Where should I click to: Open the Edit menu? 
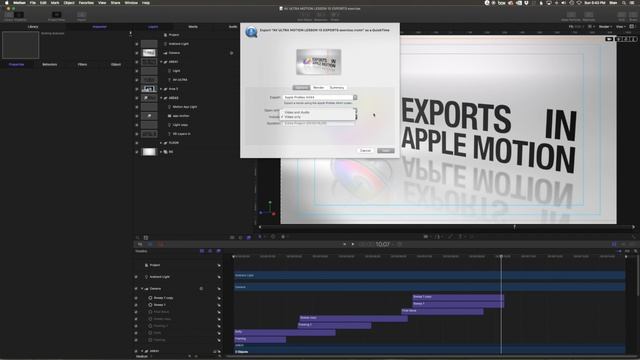43,2
